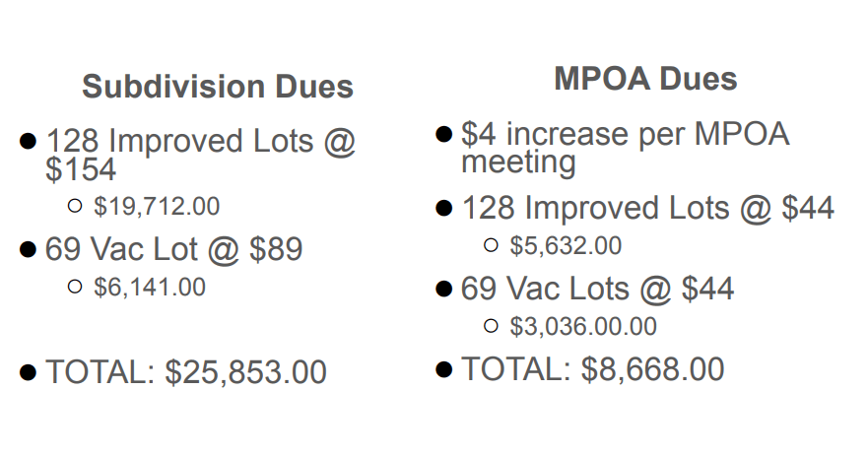Click the $6,141.00 amount
The height and width of the screenshot is (455, 868).
(150, 288)
